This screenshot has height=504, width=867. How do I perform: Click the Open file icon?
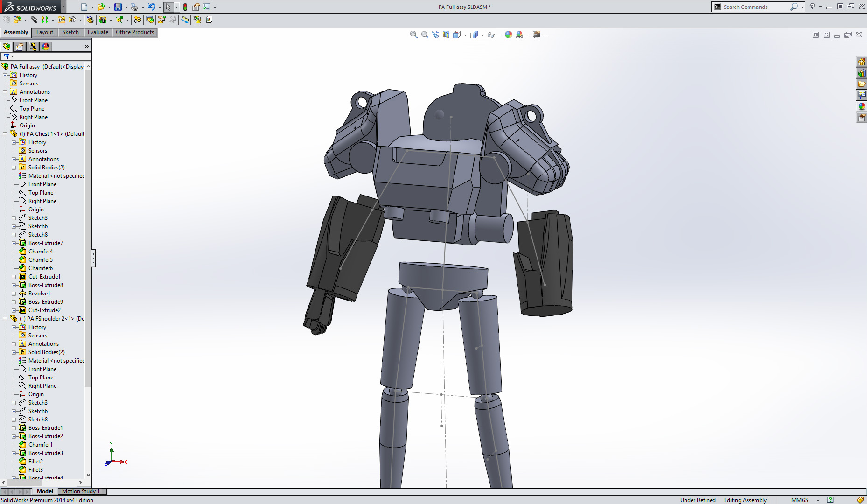pyautogui.click(x=101, y=7)
